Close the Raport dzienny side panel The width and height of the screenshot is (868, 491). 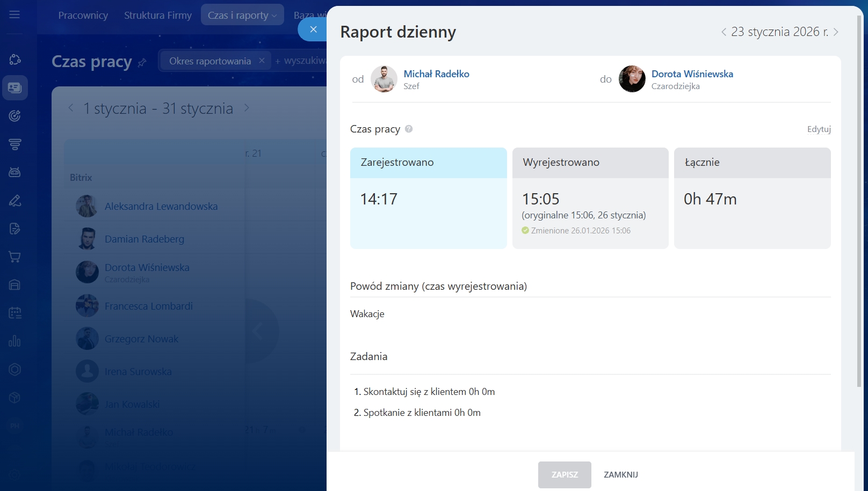pyautogui.click(x=313, y=30)
